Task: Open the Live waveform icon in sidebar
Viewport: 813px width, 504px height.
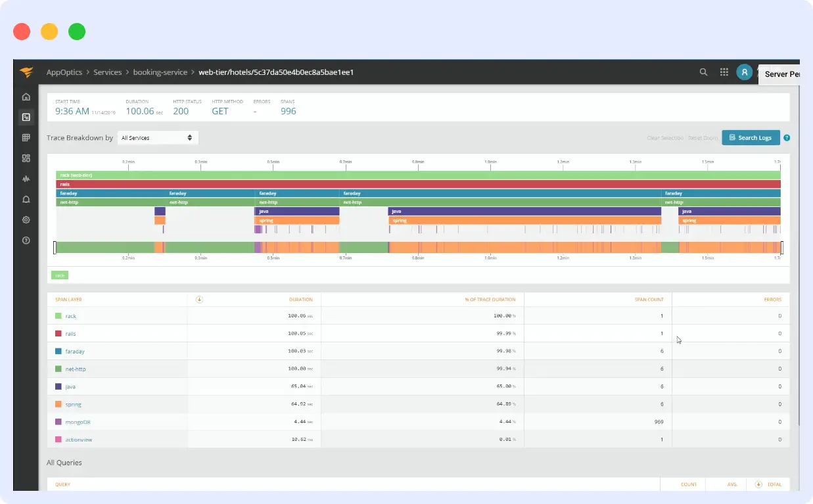Action: (26, 178)
